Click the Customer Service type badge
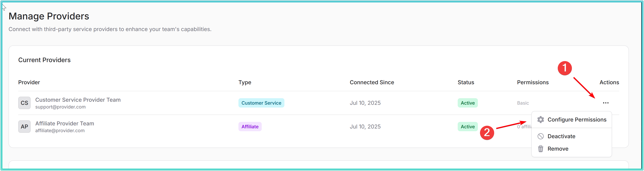Image resolution: width=644 pixels, height=171 pixels. pyautogui.click(x=261, y=103)
